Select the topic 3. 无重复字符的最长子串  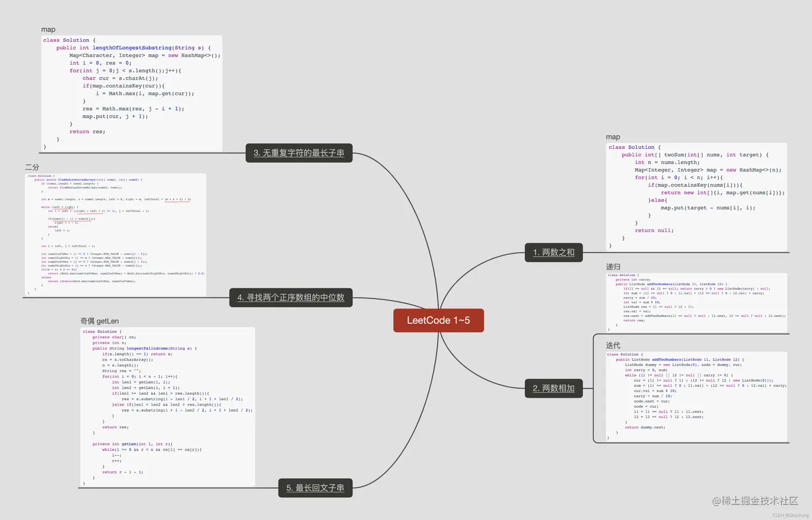(299, 153)
